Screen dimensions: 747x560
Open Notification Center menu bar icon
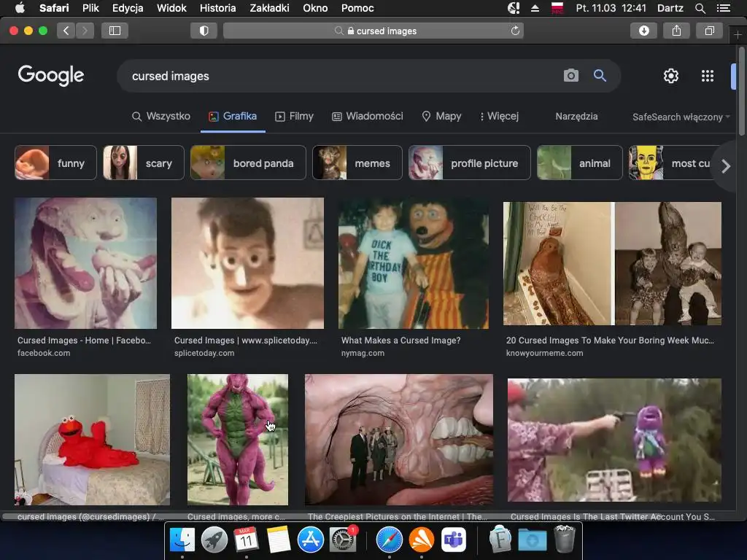pos(724,8)
